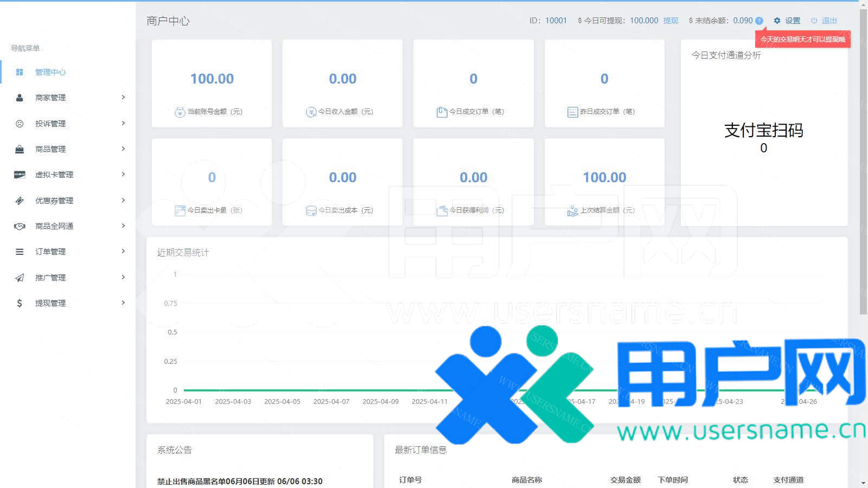Click the 虚拟卡管理 card icon
The width and height of the screenshot is (868, 488).
click(20, 175)
